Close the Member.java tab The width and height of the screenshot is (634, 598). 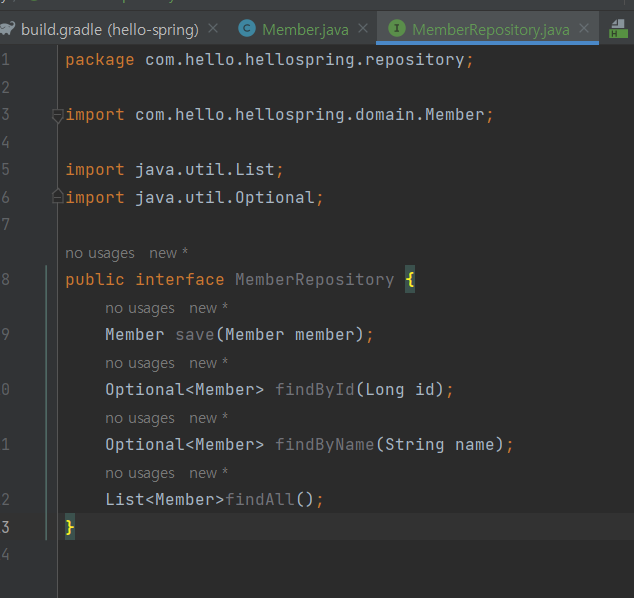click(x=363, y=29)
